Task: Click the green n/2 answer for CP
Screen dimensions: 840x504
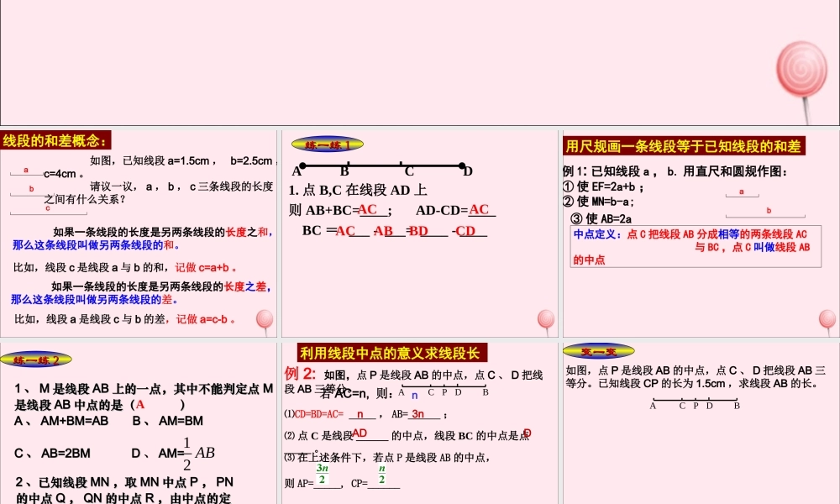Action: tap(381, 474)
